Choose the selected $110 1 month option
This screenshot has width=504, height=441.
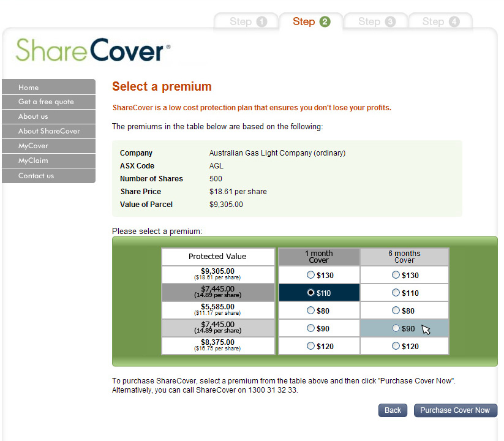[310, 293]
